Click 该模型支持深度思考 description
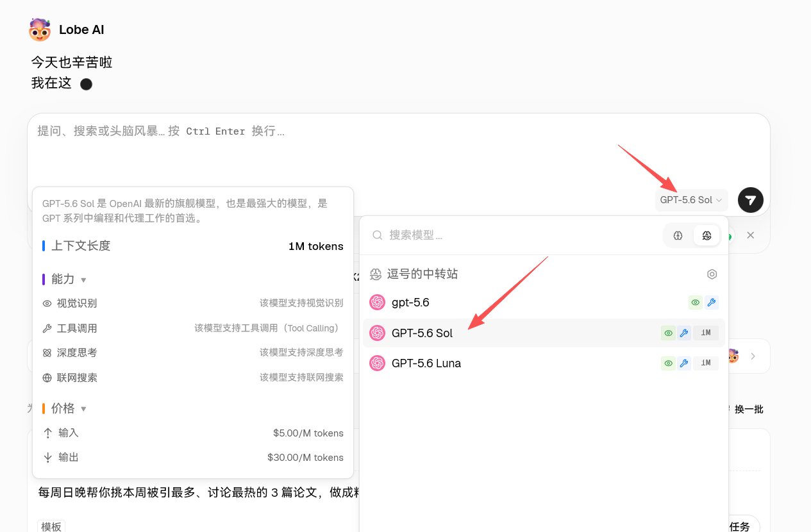 301,353
